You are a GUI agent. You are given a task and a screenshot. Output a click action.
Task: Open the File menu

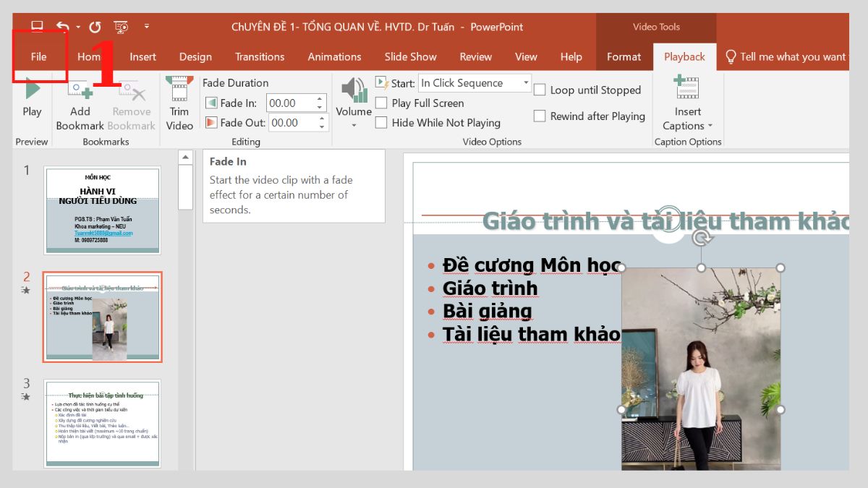pyautogui.click(x=38, y=56)
